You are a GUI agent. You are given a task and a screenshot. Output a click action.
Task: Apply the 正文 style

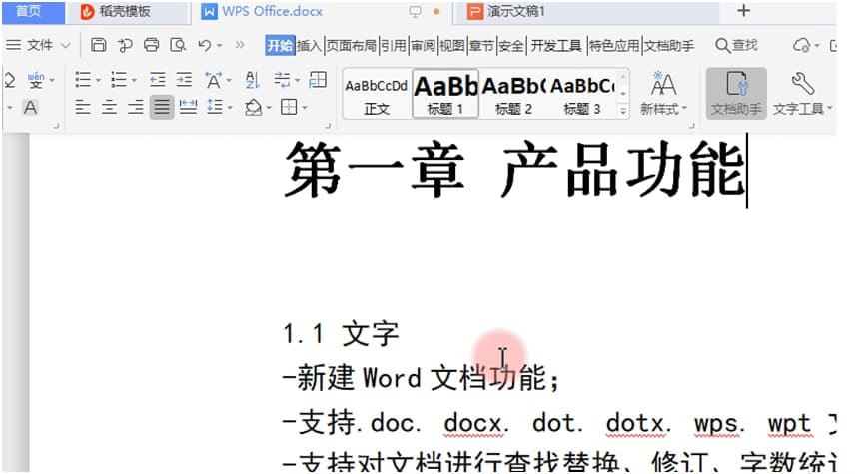coord(377,95)
